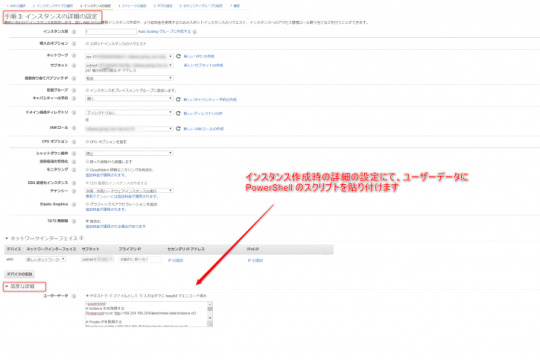
Task: Refresh the キャパシティーの予約 list
Action: click(178, 99)
